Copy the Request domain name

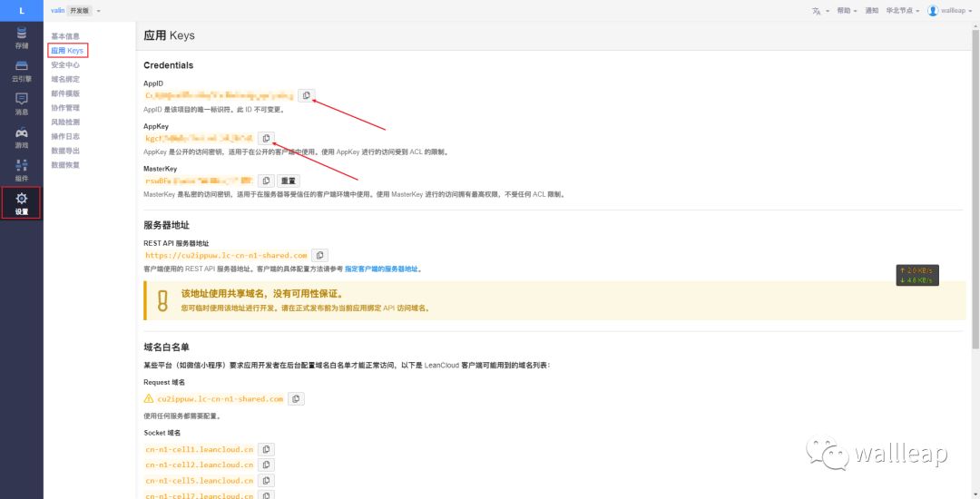[x=296, y=398]
